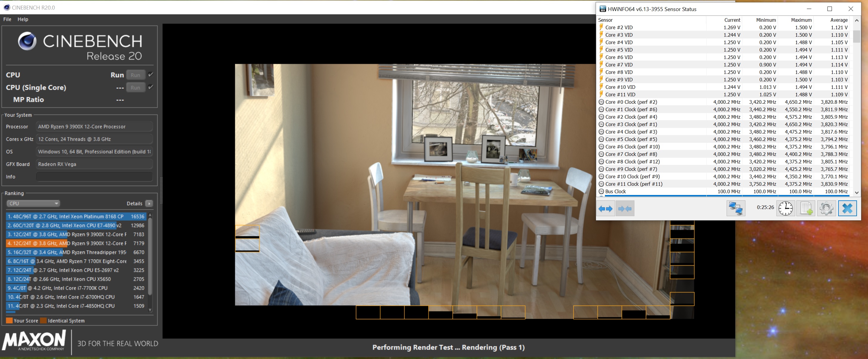Reset sensor timer with clock icon
Image resolution: width=868 pixels, height=359 pixels.
(785, 208)
